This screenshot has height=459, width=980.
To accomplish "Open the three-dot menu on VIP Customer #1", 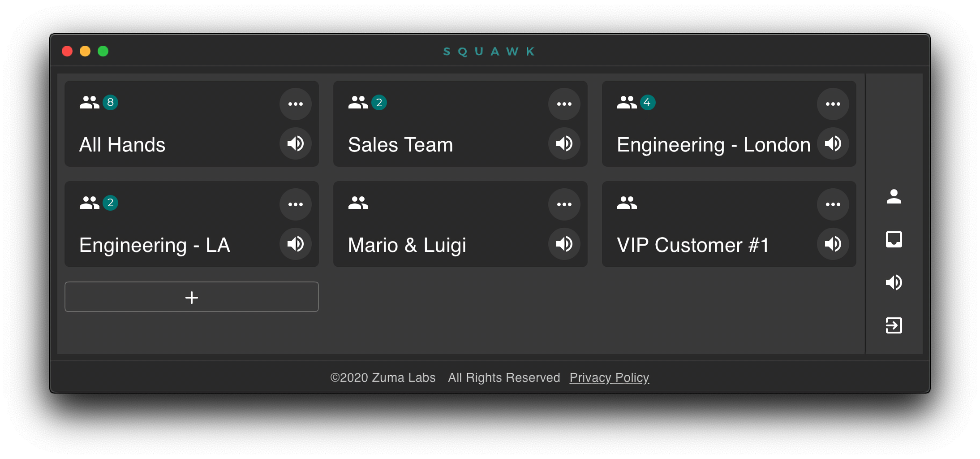I will click(833, 204).
